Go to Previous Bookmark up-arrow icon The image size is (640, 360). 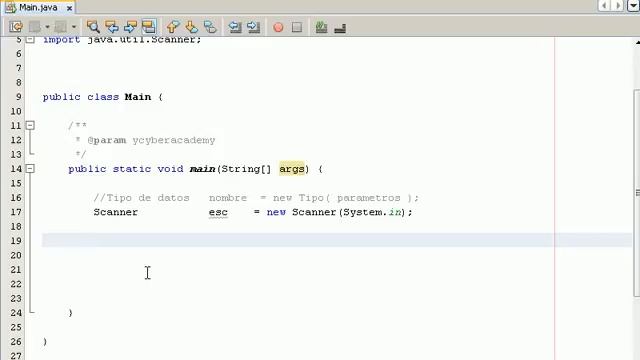173,27
